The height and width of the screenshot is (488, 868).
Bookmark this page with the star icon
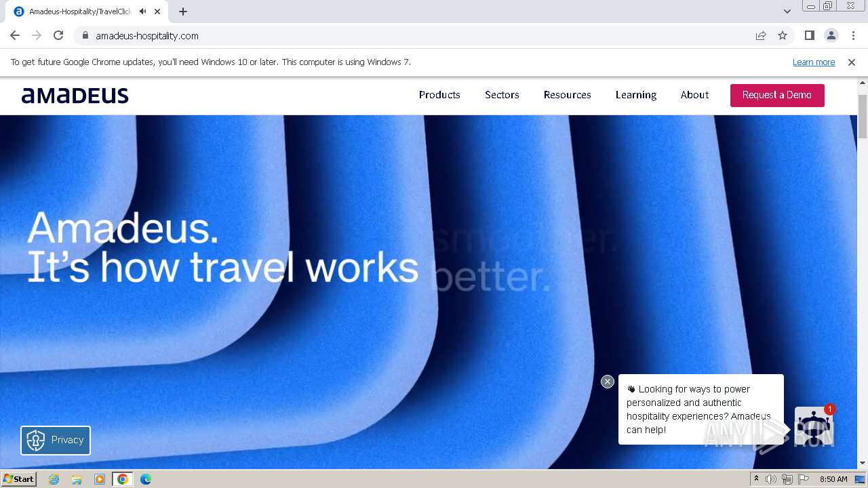click(x=783, y=35)
